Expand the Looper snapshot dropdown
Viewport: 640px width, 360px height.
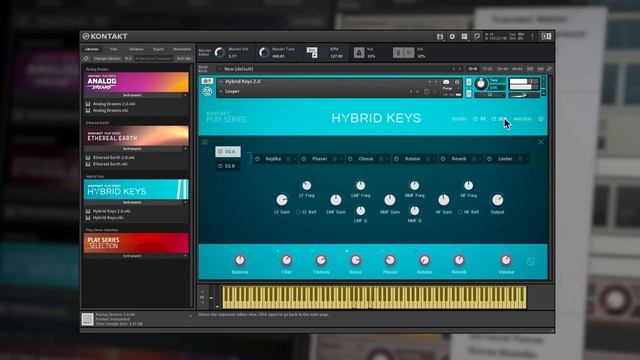(221, 91)
